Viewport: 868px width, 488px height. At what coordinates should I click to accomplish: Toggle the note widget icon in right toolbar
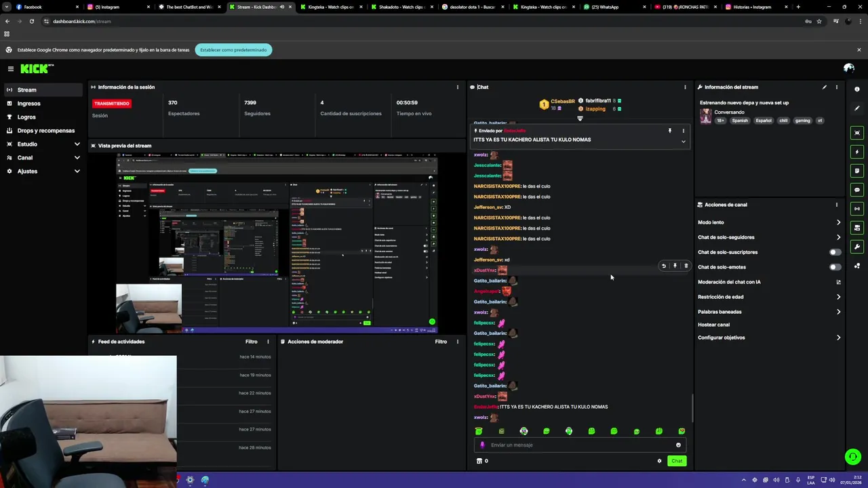point(857,171)
